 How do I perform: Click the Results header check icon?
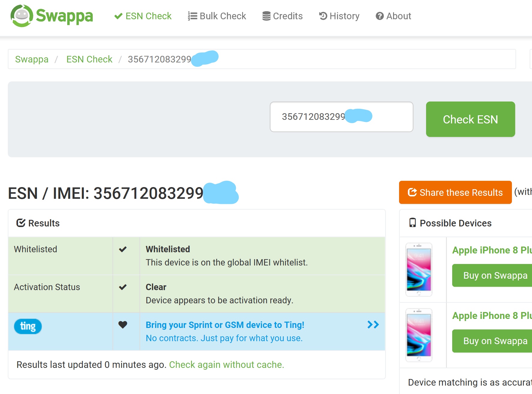(21, 223)
